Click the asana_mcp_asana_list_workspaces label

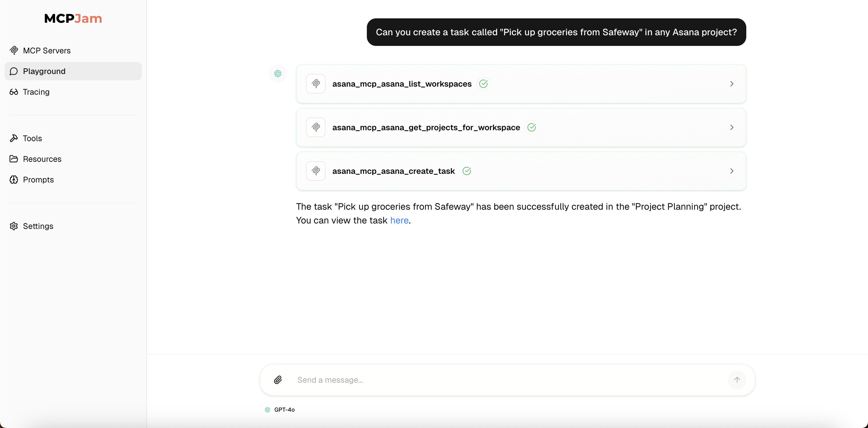(x=402, y=84)
